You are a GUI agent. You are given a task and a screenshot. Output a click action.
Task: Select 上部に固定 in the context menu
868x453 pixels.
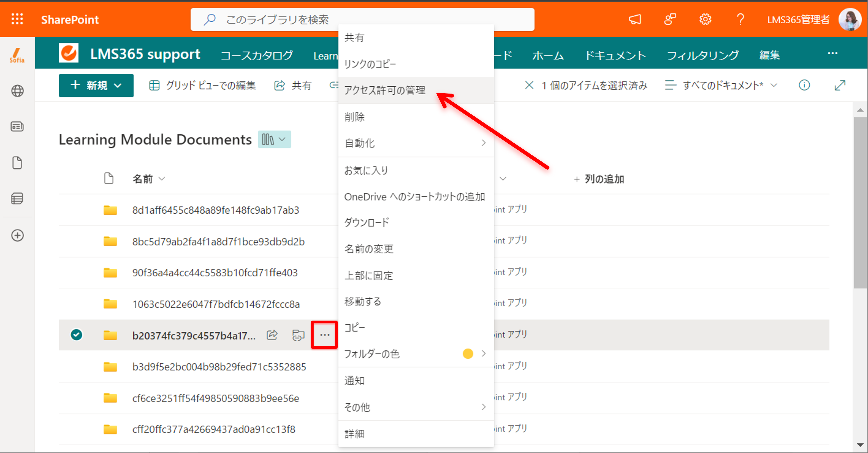(x=416, y=275)
